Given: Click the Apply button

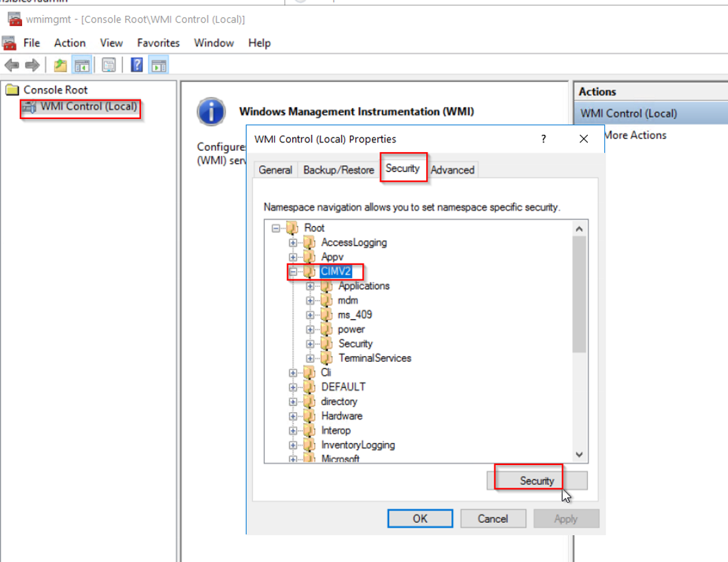Looking at the screenshot, I should pos(566,519).
